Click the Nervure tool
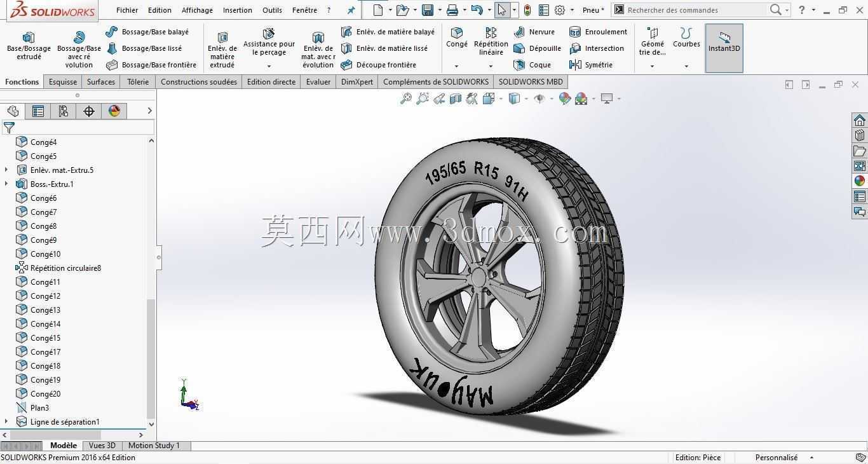 click(534, 32)
